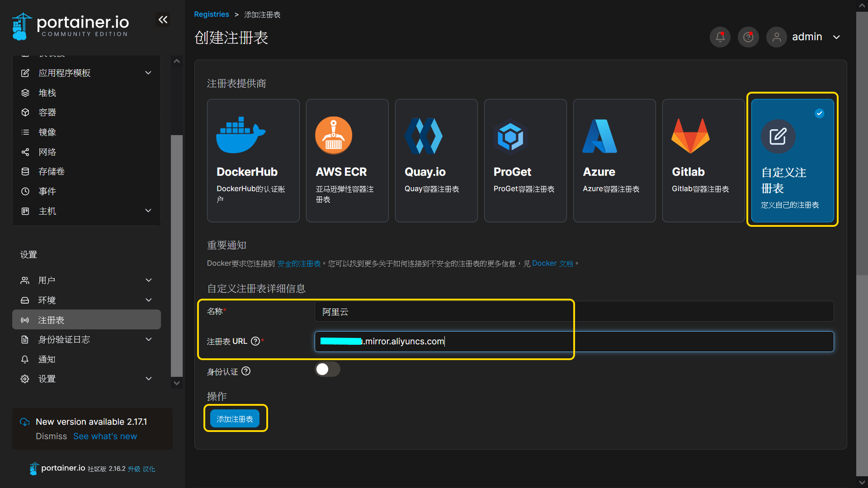
Task: Dismiss the new version notice
Action: click(x=52, y=436)
